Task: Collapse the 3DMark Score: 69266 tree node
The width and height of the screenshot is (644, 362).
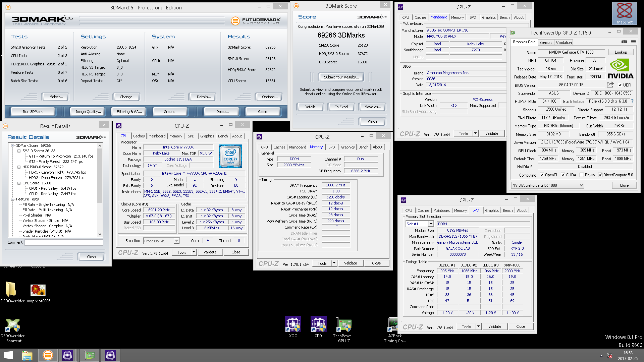Action: pos(13,145)
